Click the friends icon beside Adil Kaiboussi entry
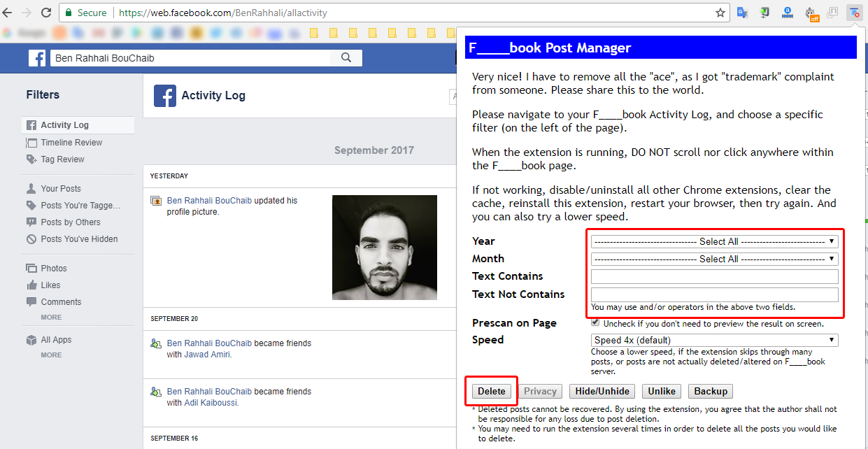 pyautogui.click(x=157, y=392)
